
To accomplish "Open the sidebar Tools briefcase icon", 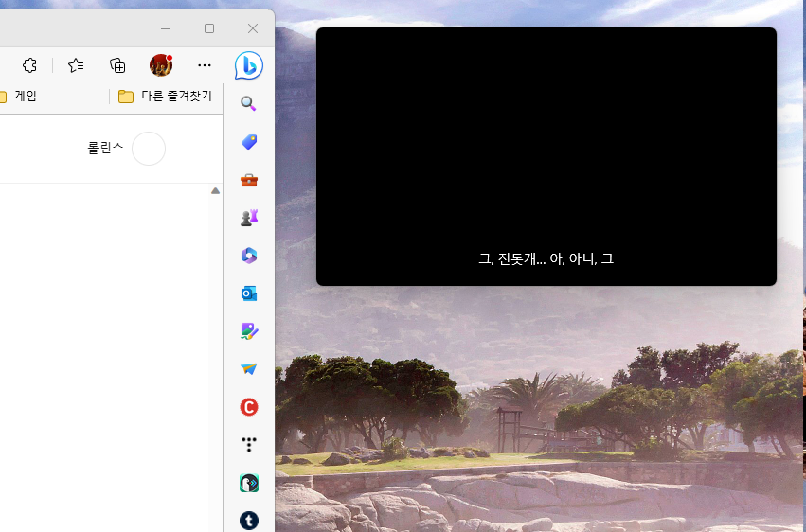I will click(249, 180).
